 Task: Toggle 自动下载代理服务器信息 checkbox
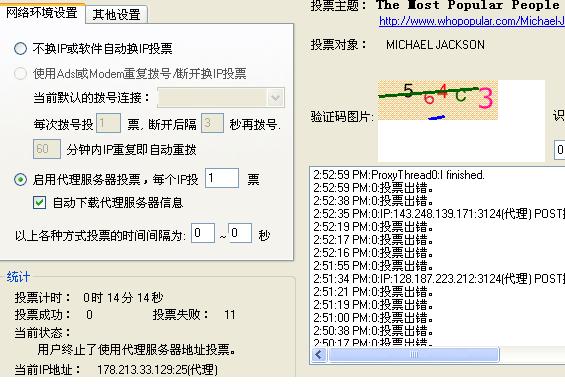click(39, 203)
